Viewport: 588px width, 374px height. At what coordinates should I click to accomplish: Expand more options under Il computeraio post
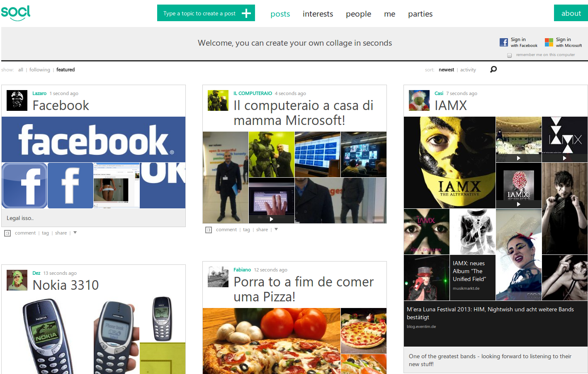click(276, 230)
